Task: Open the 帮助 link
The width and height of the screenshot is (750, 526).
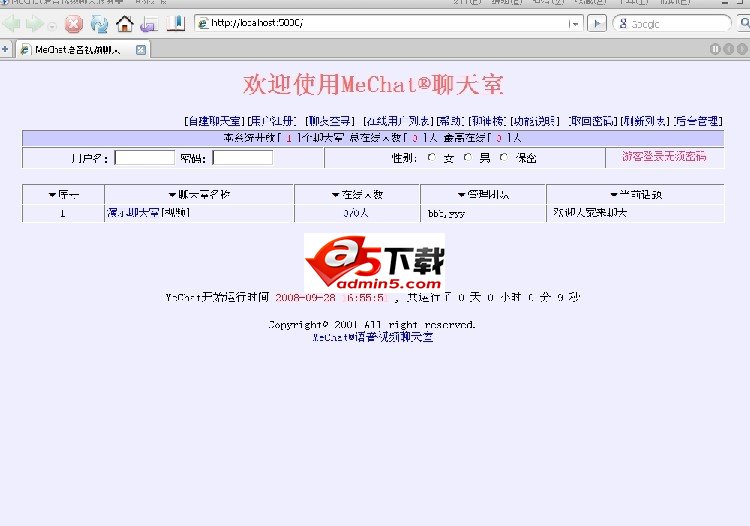Action: coord(450,121)
